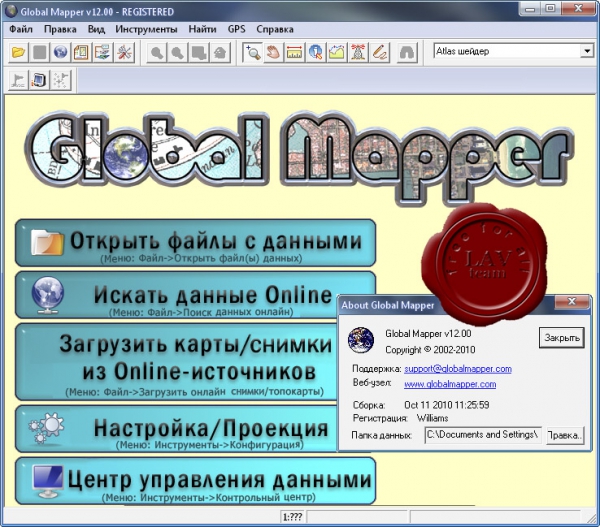Click the Global Mapper title bar globe icon
The image size is (600, 527).
click(11, 11)
